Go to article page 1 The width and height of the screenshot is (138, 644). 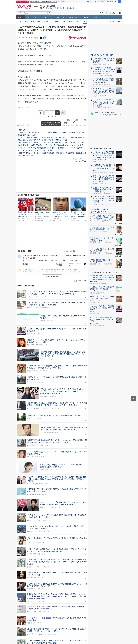pos(47,113)
